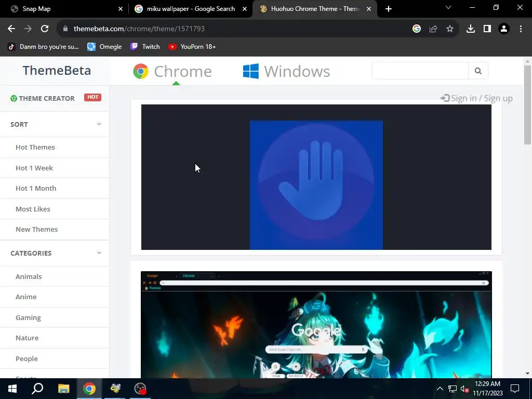
Task: Open a new browser tab
Action: 389,9
